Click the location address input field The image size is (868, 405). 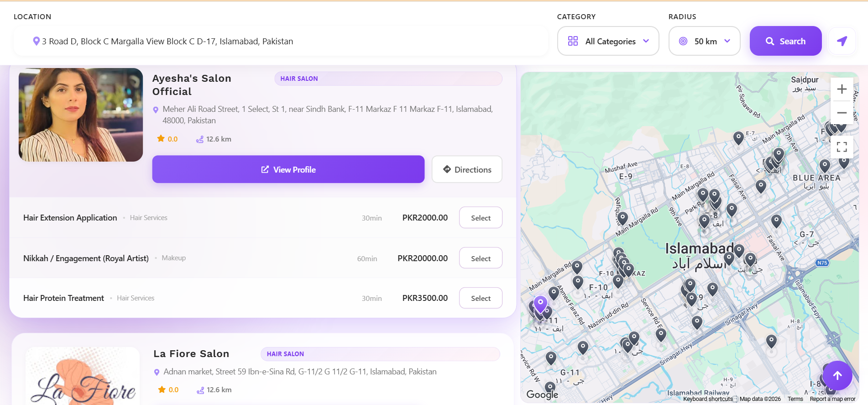pyautogui.click(x=281, y=41)
